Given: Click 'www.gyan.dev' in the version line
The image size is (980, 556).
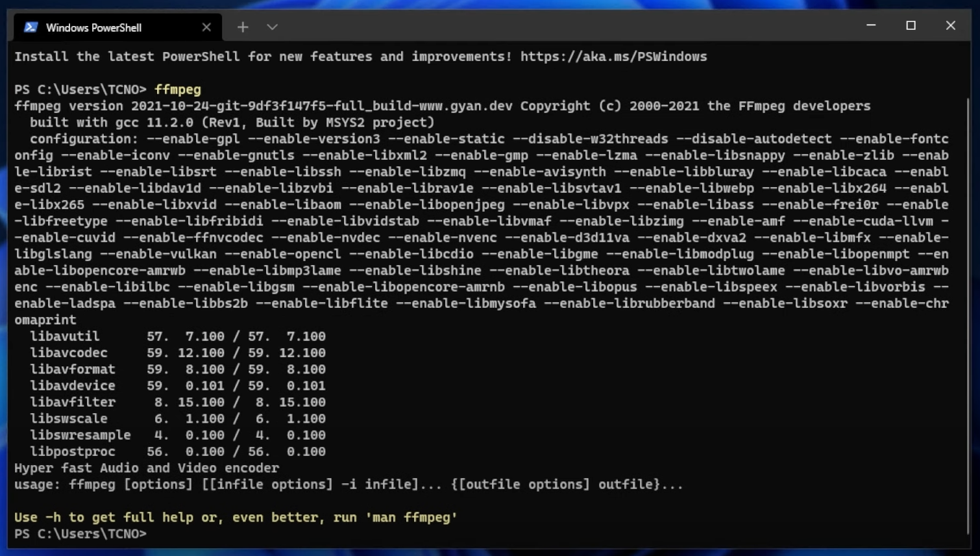Looking at the screenshot, I should (x=465, y=106).
